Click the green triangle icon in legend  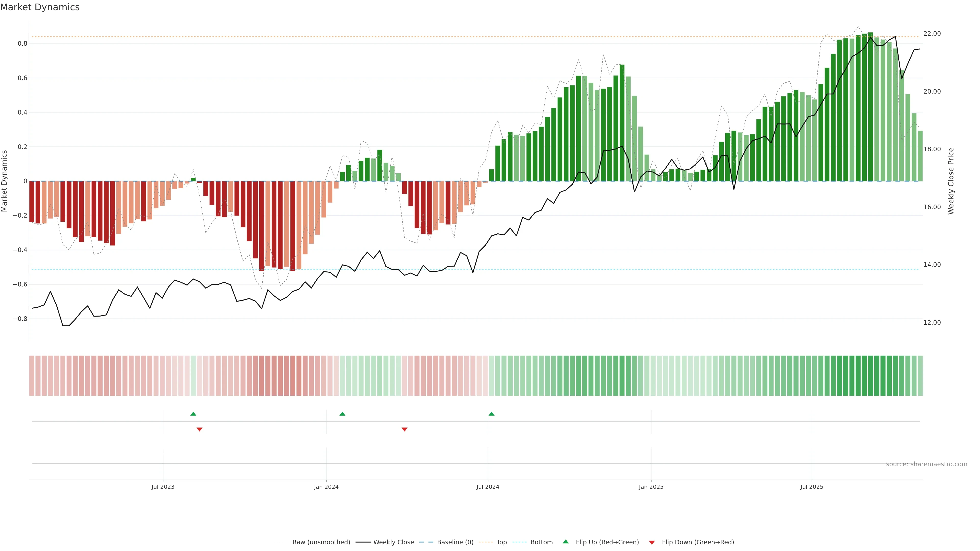[566, 542]
